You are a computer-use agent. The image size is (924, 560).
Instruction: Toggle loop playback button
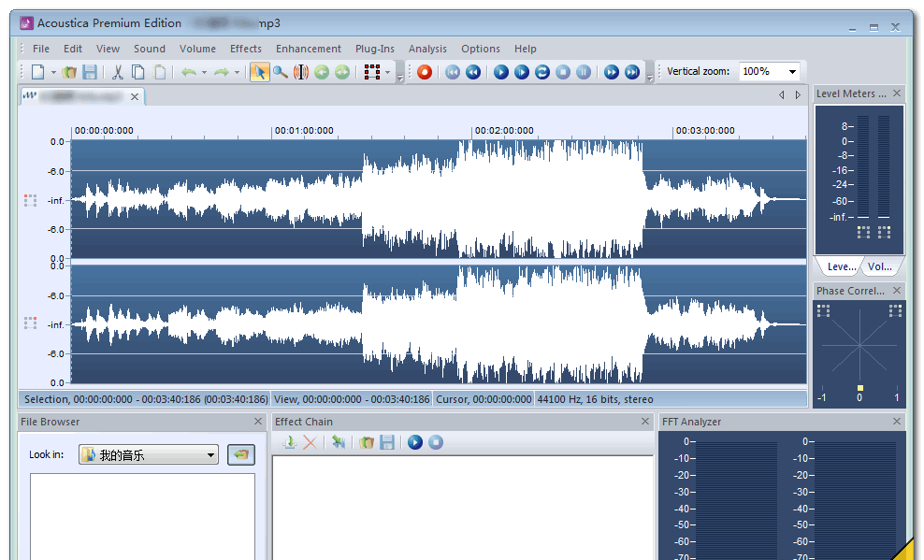(x=542, y=72)
